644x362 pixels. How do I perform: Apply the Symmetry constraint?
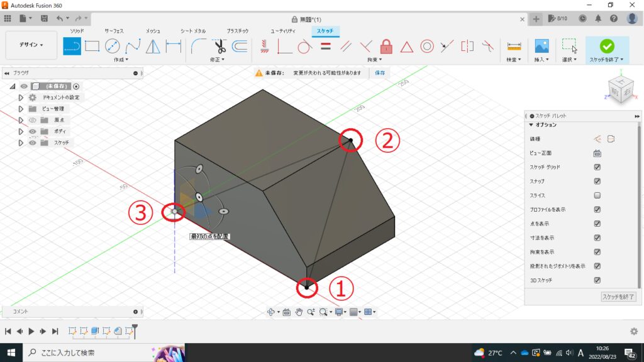click(467, 47)
